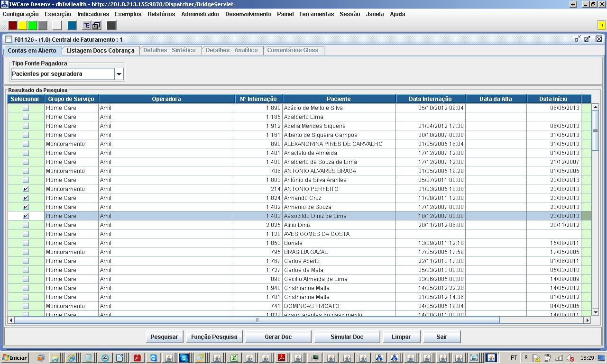Select the checkbox for Adalberto Lima
The image size is (607, 364).
26,117
